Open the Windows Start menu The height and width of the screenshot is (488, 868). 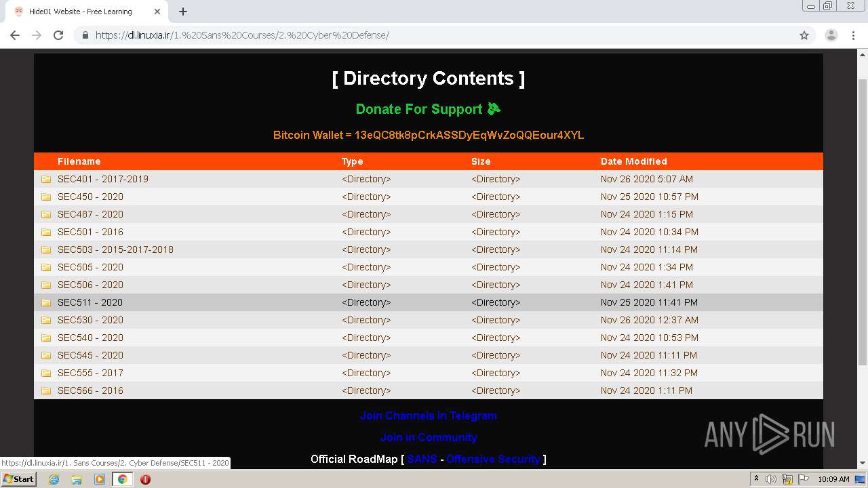19,479
